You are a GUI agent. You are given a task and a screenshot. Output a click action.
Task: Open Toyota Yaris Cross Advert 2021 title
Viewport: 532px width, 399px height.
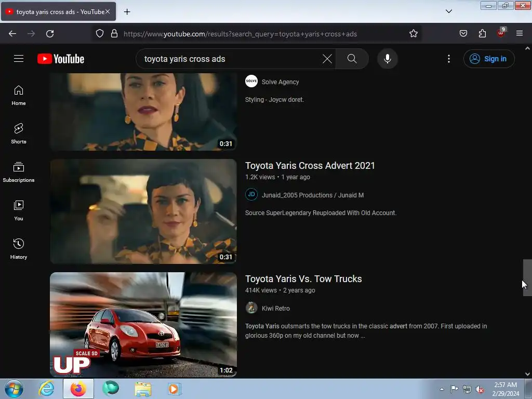click(x=310, y=166)
